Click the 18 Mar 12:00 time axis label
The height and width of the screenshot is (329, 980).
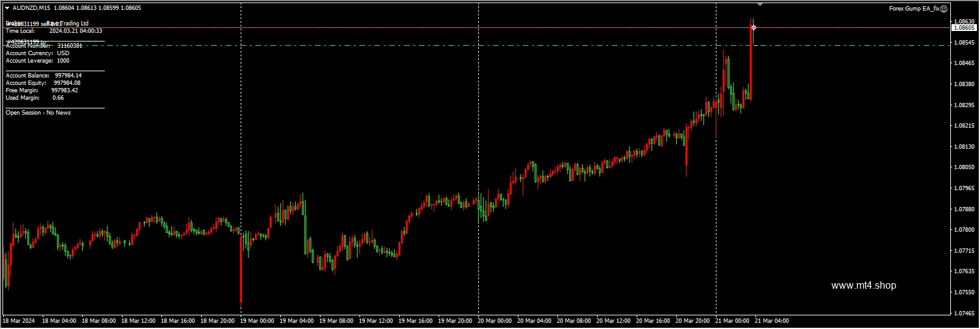coord(139,321)
